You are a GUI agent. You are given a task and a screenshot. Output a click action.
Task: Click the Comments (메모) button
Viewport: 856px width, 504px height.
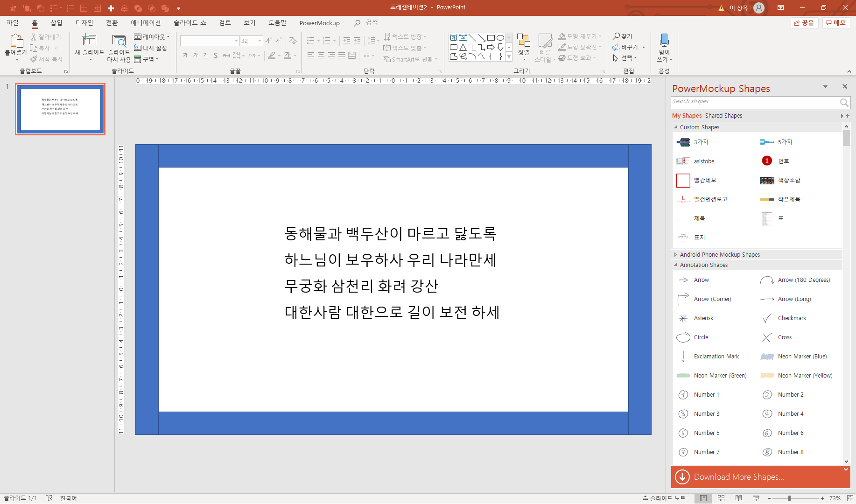click(836, 22)
